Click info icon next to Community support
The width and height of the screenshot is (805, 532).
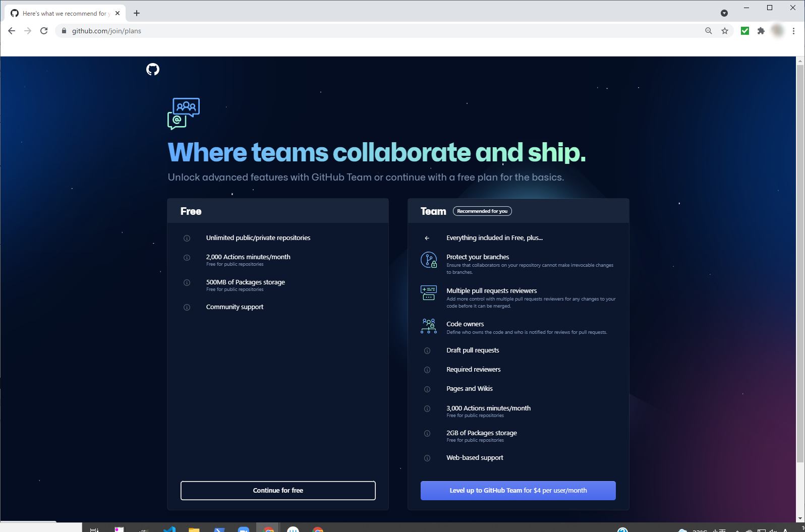187,307
